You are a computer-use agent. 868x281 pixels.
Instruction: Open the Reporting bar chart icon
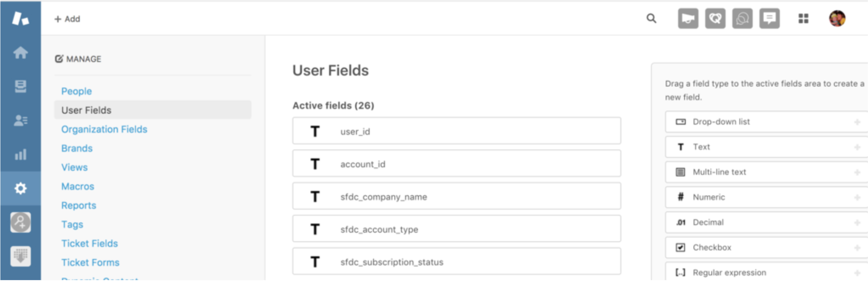[x=20, y=155]
